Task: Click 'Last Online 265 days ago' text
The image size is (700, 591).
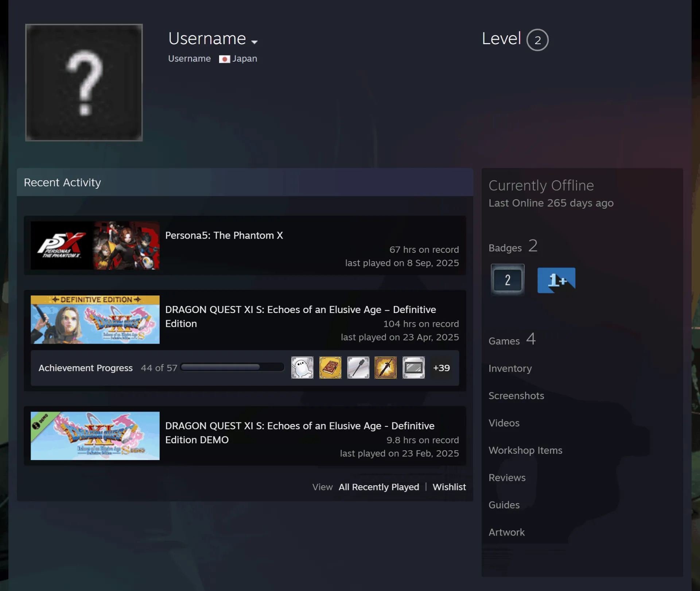Action: click(551, 203)
